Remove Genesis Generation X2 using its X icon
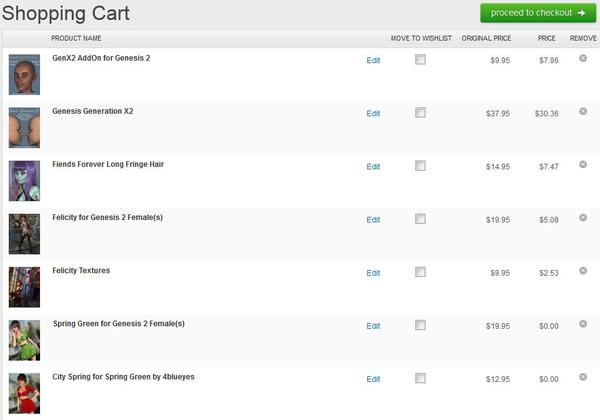600x420 pixels. point(583,111)
